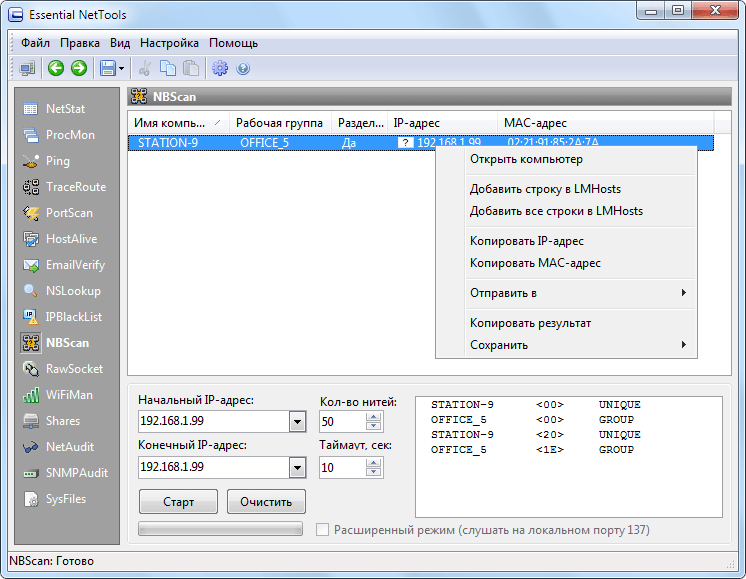Select the Ping tool
Screen dimensions: 746x579
(46, 161)
